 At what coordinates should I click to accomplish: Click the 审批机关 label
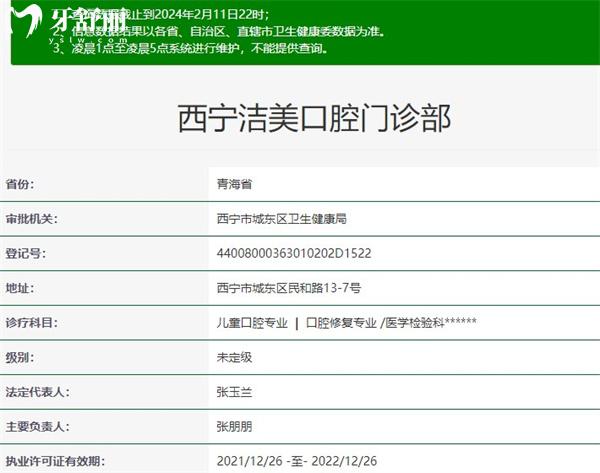coord(31,219)
